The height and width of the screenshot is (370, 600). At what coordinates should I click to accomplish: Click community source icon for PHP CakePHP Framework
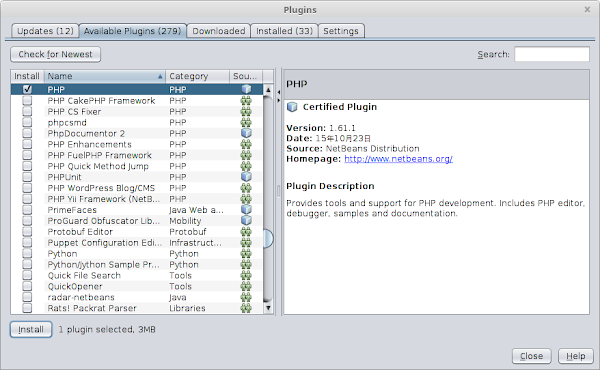point(246,101)
